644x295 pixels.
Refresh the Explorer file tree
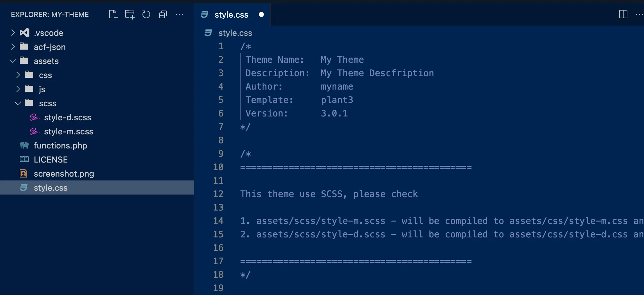(x=146, y=14)
